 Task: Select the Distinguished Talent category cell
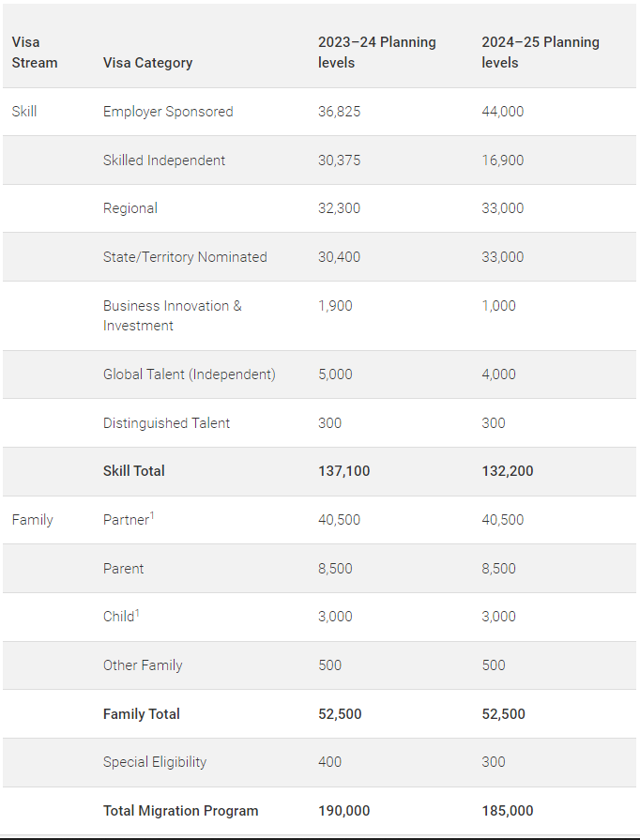click(x=166, y=422)
